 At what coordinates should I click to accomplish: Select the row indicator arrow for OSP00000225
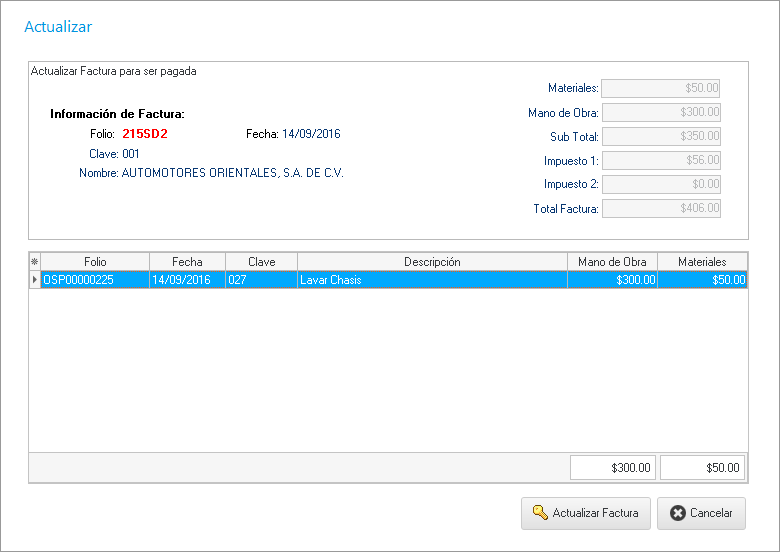35,280
